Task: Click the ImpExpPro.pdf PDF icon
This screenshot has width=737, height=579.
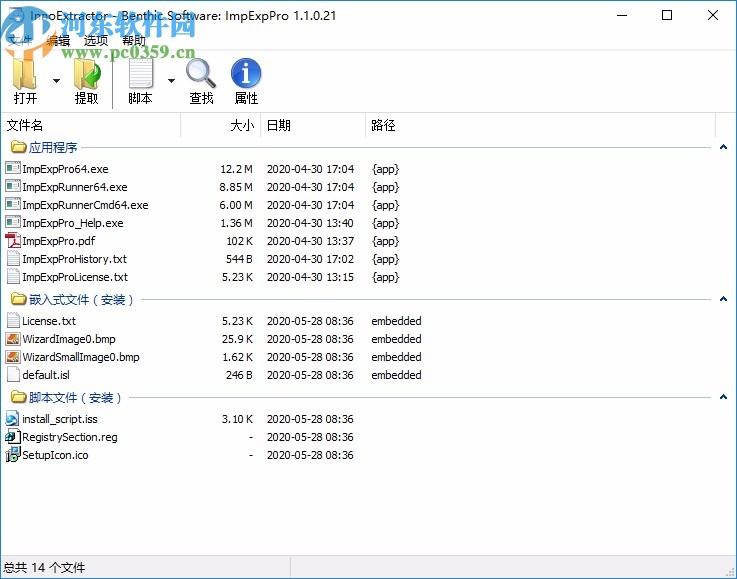Action: [x=13, y=241]
